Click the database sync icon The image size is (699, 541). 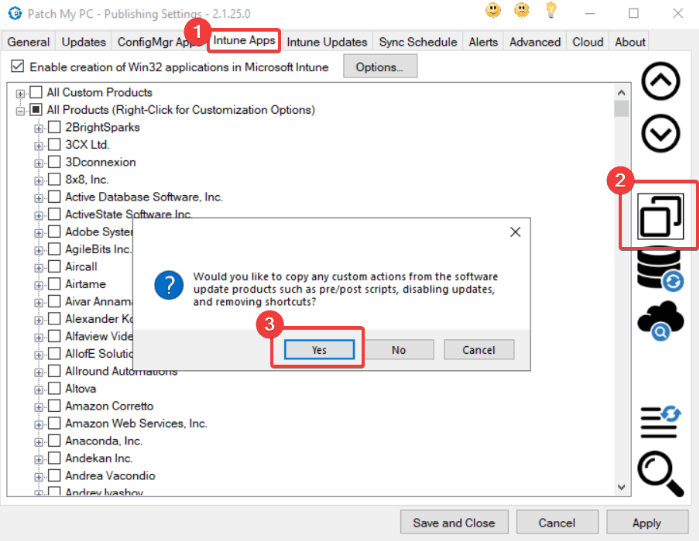point(660,270)
